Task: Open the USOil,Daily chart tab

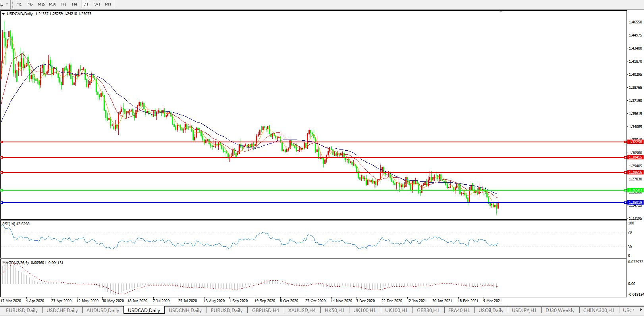Action: (491, 310)
